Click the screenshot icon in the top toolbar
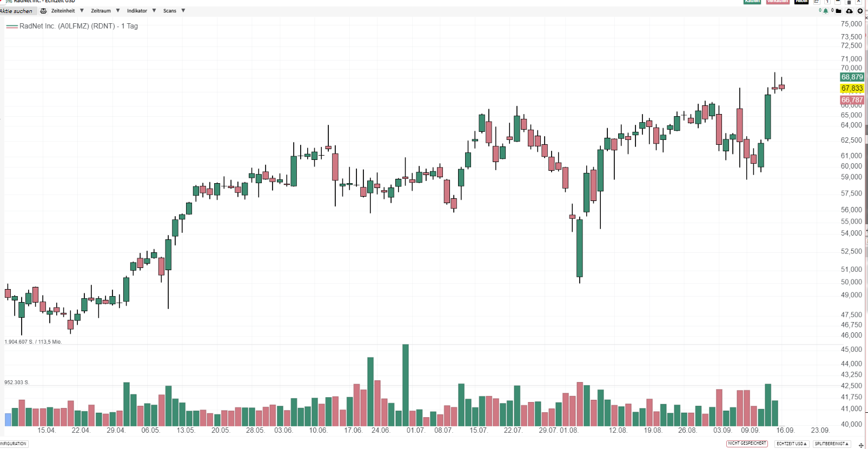 [x=838, y=2]
